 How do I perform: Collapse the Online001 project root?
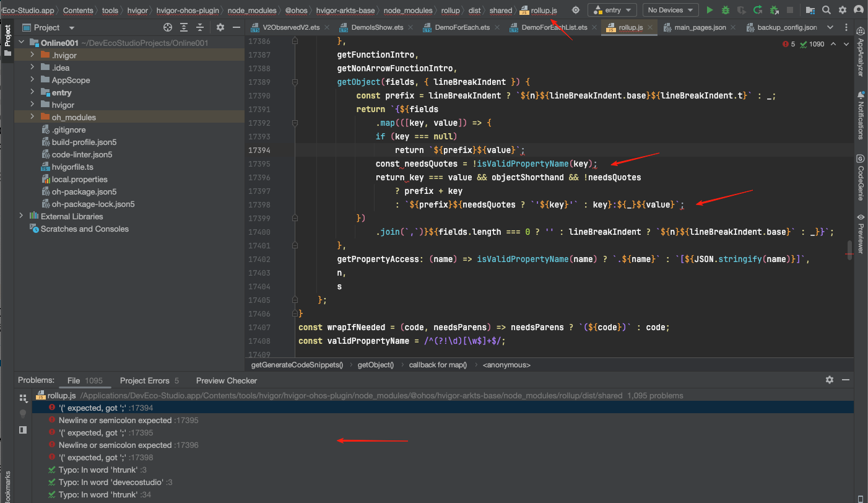point(21,43)
